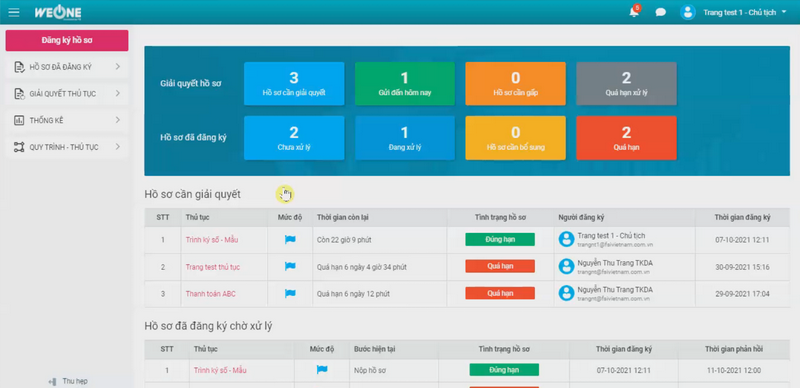Expand chevron beside Quy trình - Thủ tục
The width and height of the screenshot is (800, 388).
point(117,147)
